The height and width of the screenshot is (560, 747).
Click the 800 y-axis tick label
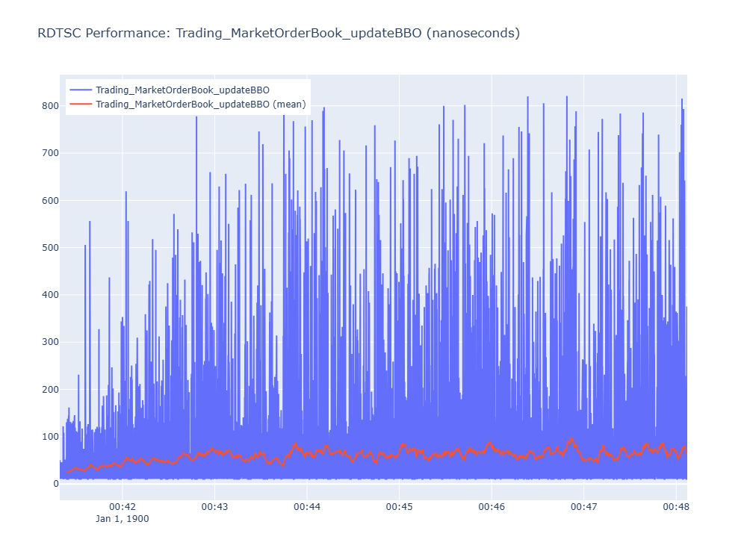pyautogui.click(x=51, y=106)
